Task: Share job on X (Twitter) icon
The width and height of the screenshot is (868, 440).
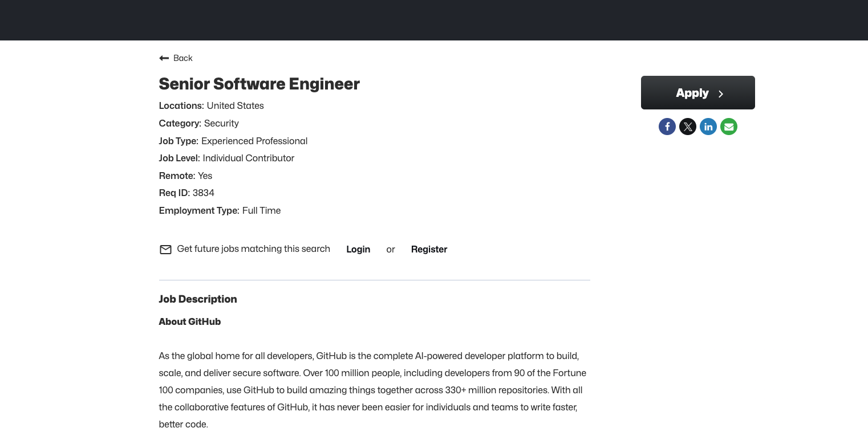Action: point(688,127)
